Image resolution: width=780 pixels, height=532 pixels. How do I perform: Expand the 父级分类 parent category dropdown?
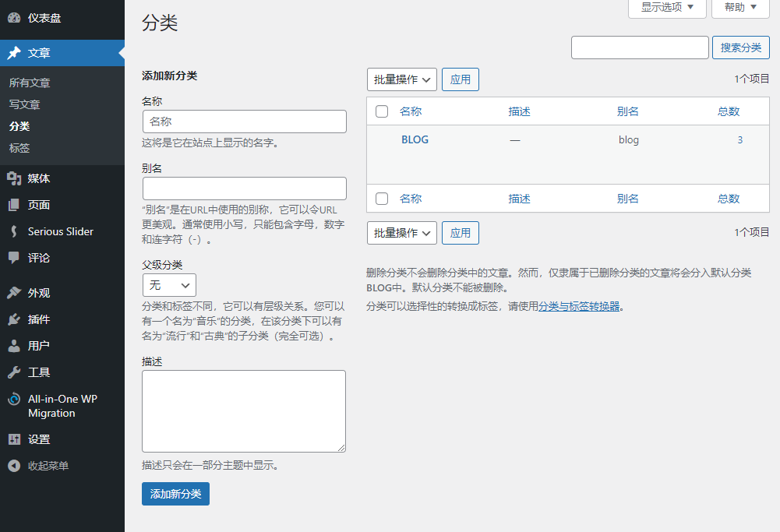tap(169, 285)
